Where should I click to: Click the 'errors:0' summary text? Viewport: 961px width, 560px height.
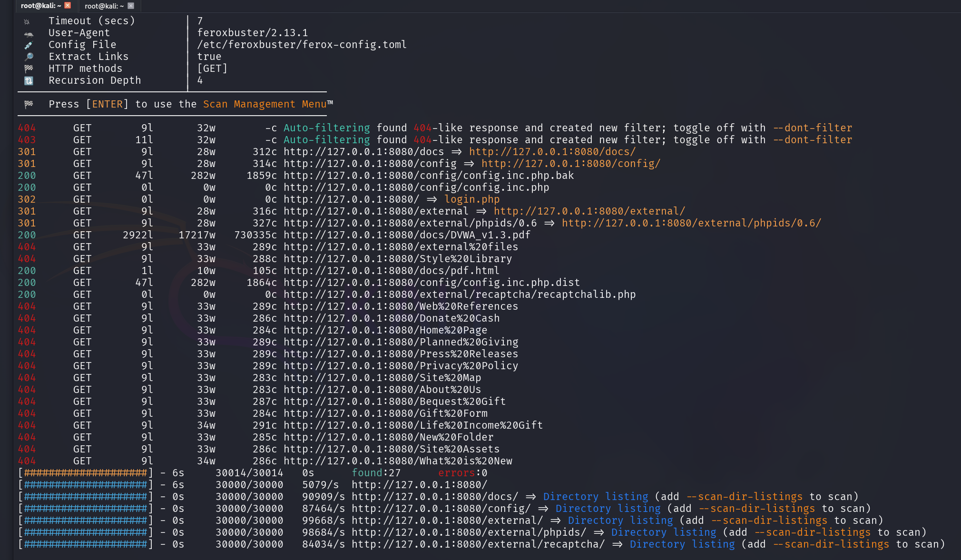462,473
